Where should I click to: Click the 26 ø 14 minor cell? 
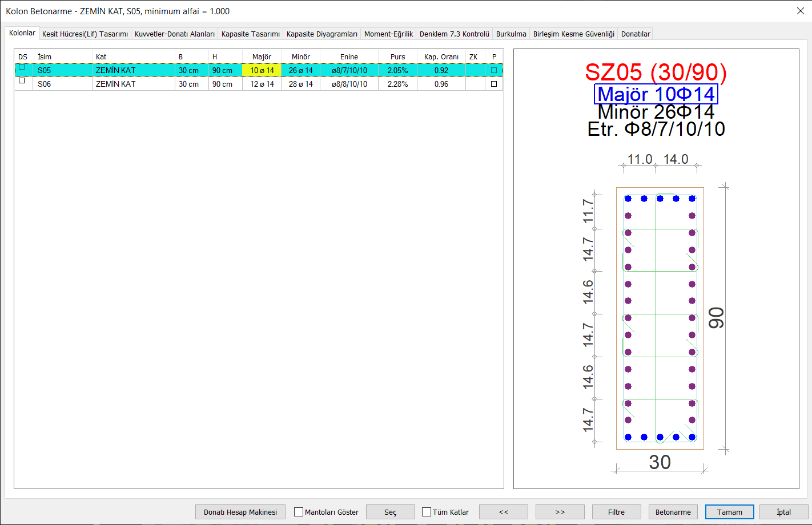coord(300,70)
